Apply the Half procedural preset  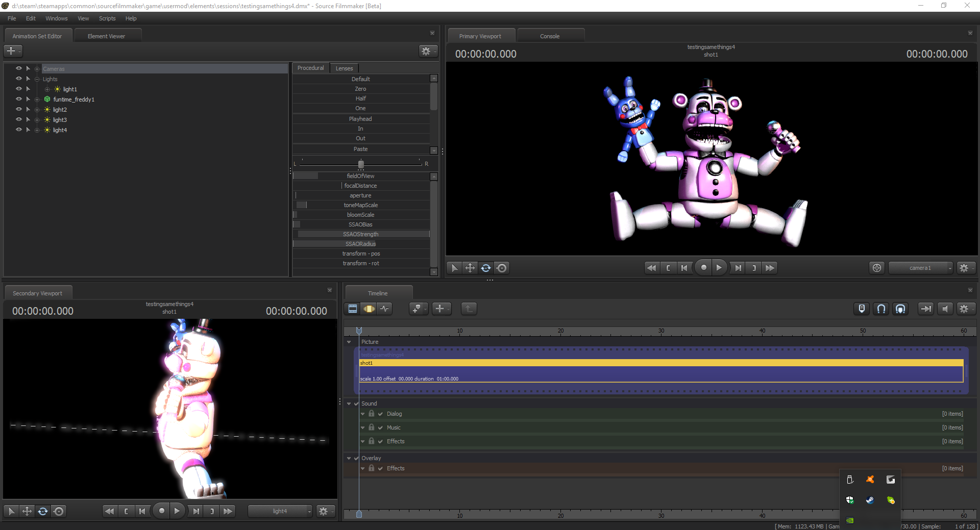click(x=361, y=98)
